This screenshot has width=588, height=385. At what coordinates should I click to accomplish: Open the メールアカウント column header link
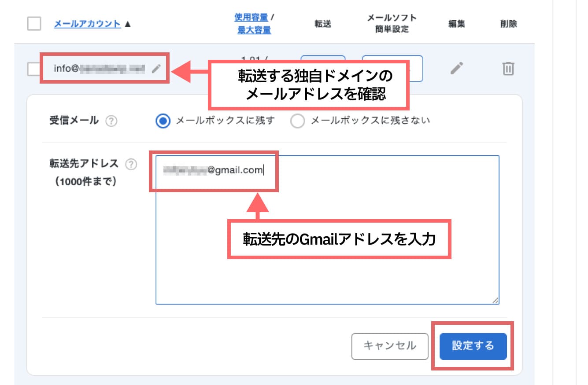point(87,24)
